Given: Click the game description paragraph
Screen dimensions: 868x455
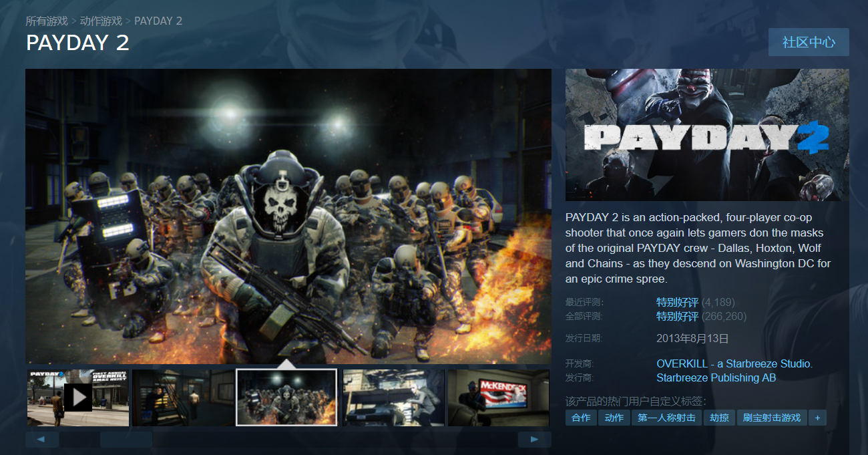Looking at the screenshot, I should coord(698,249).
